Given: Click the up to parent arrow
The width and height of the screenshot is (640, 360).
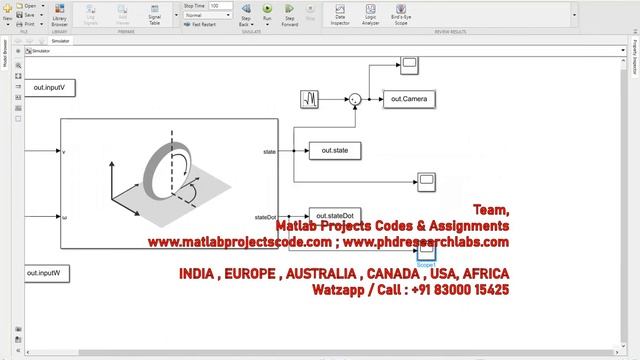Looking at the screenshot, I should 41,41.
